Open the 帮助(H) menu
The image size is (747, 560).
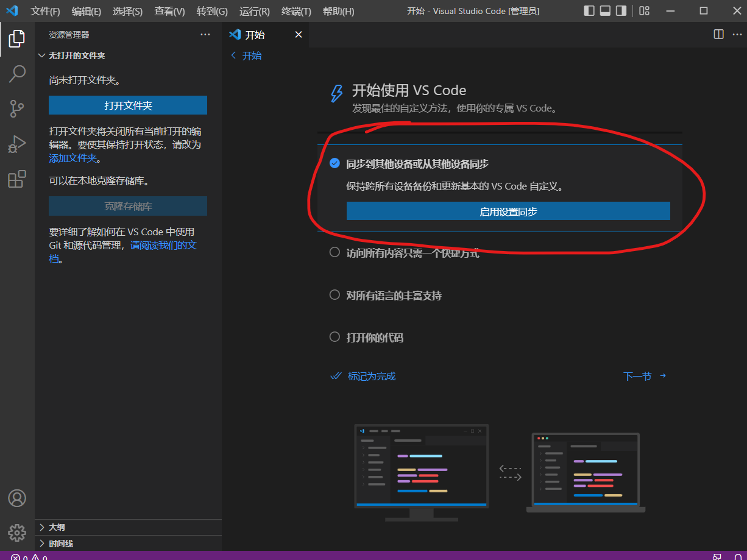[x=338, y=11]
